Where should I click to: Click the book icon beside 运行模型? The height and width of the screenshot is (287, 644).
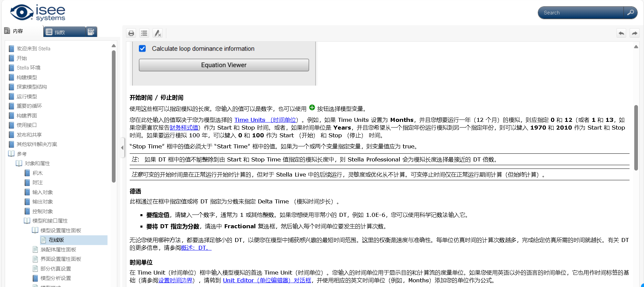11,96
